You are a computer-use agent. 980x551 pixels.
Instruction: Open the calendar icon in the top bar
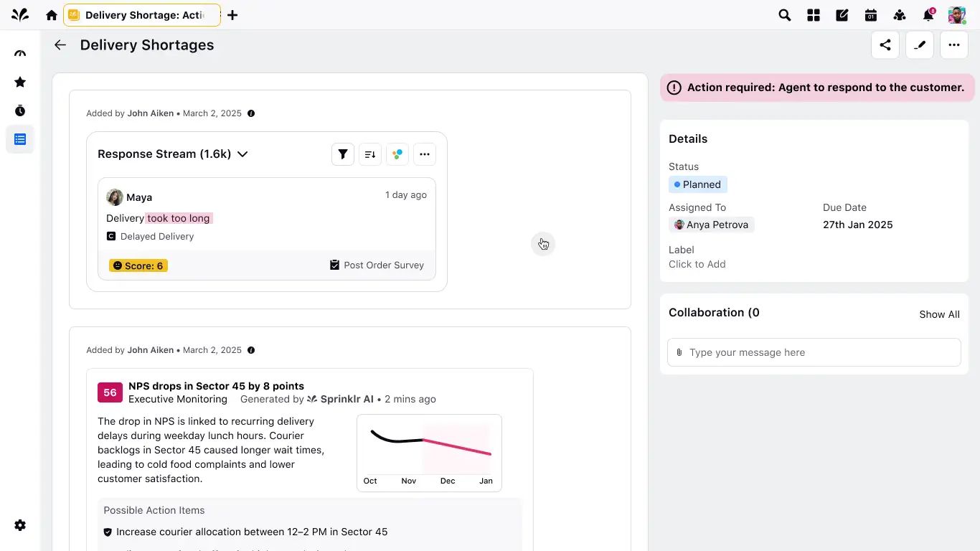coord(870,15)
